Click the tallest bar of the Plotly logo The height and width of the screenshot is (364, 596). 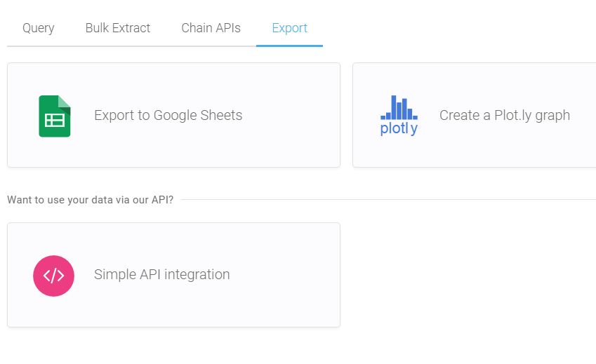(x=394, y=107)
